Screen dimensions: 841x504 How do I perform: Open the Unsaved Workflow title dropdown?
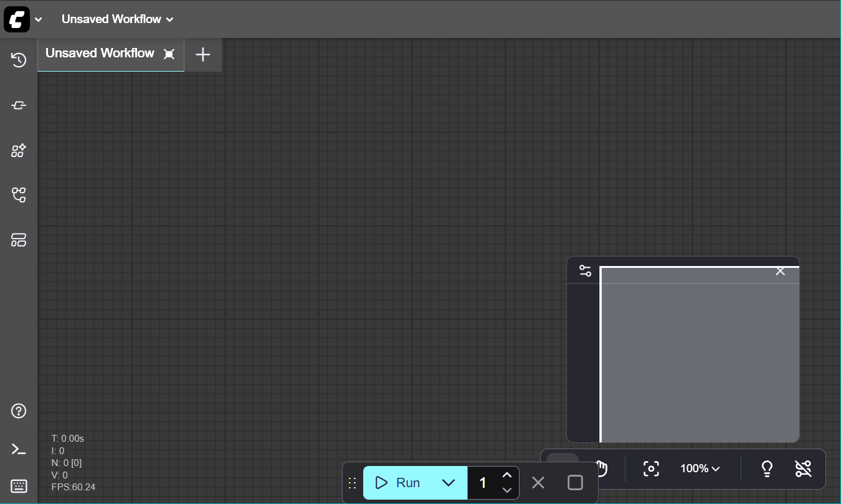coord(117,19)
